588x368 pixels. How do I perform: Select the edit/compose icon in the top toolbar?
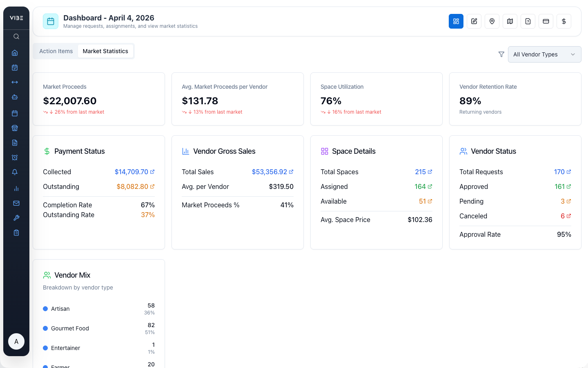click(474, 21)
